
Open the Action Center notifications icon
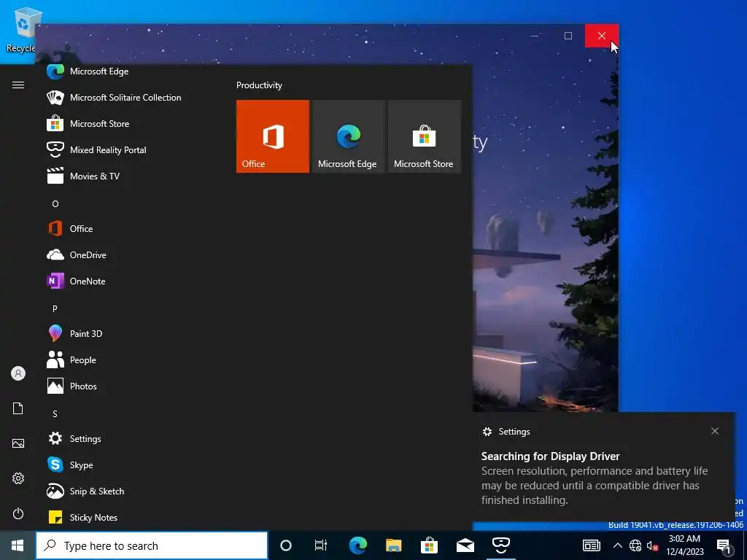pos(724,545)
